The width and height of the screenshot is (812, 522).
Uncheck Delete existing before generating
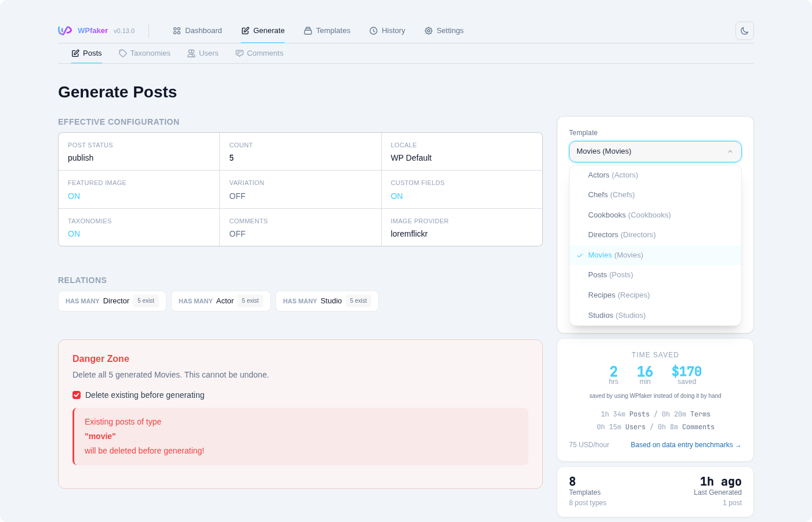point(77,395)
